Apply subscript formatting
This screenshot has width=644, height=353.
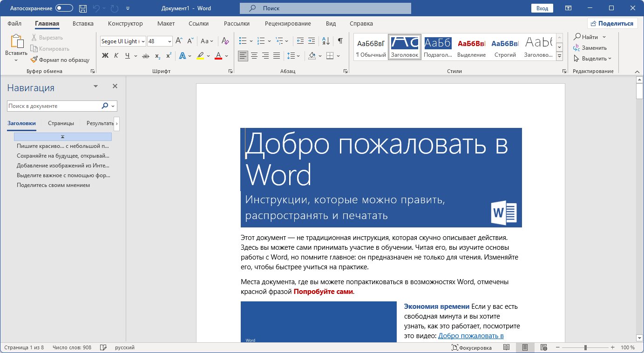pyautogui.click(x=157, y=56)
